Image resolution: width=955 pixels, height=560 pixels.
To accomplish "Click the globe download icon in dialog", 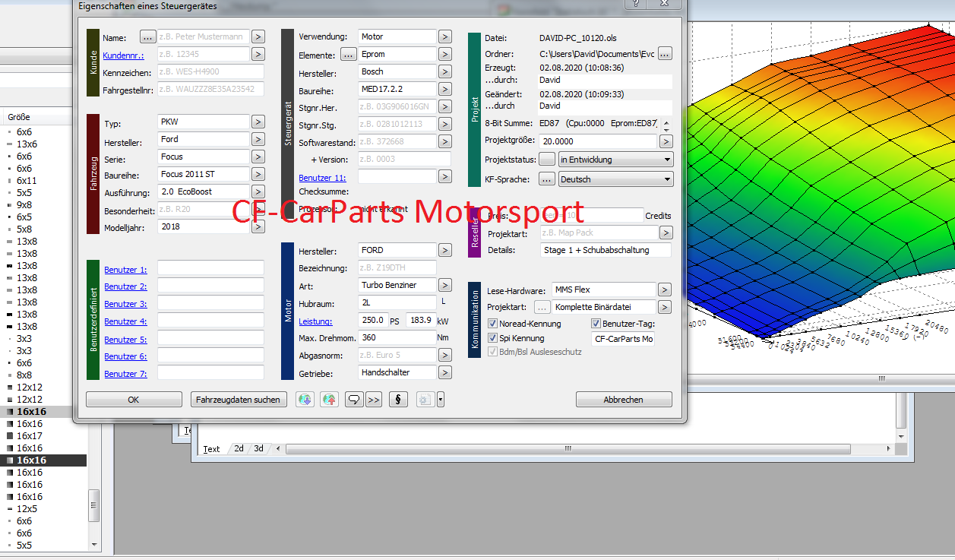I will [x=305, y=400].
